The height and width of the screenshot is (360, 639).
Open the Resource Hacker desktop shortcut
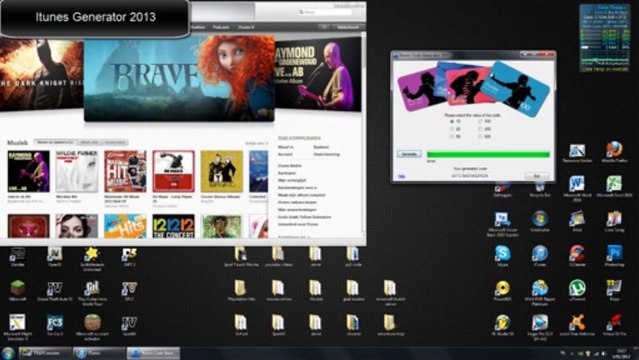click(577, 152)
